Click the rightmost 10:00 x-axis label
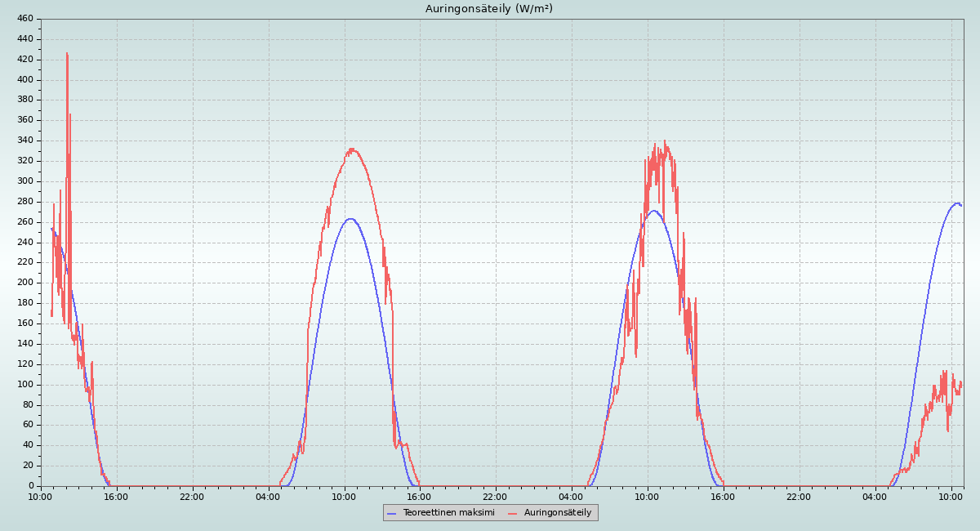The width and height of the screenshot is (980, 531). point(951,496)
